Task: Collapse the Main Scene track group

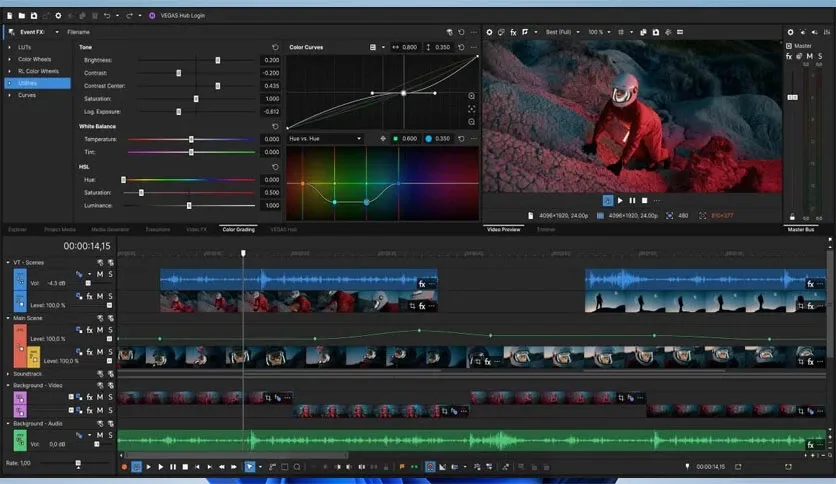Action: point(8,318)
